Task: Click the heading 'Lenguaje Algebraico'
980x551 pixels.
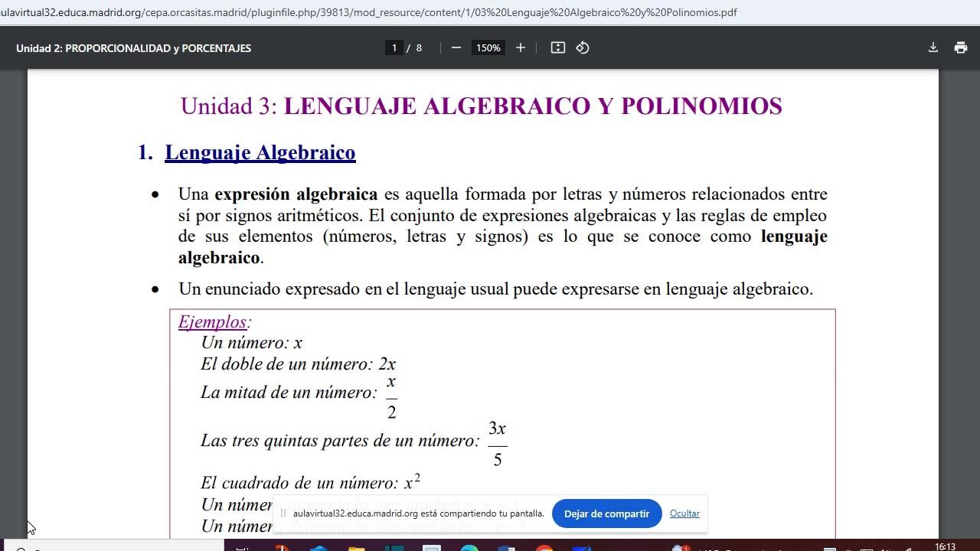Action: point(260,152)
